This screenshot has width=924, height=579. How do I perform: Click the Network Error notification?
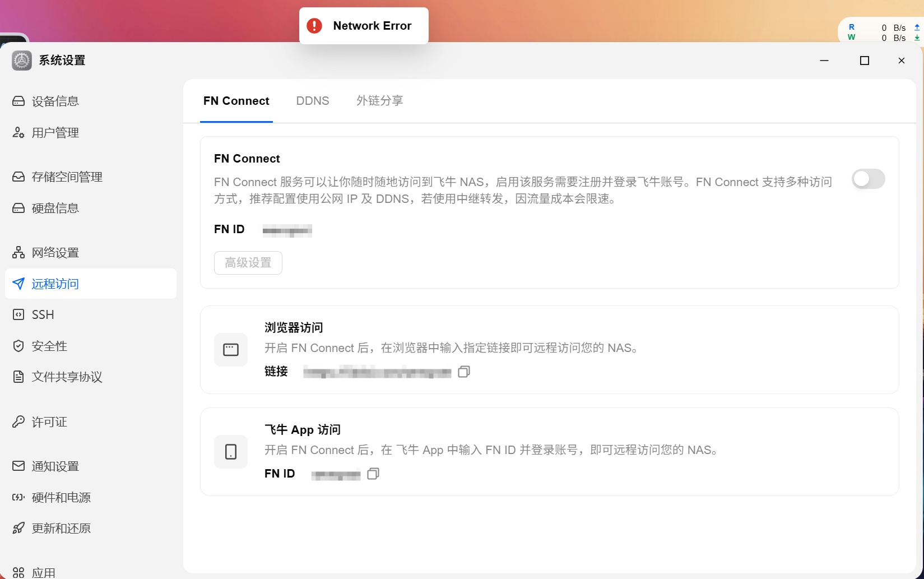click(x=364, y=26)
